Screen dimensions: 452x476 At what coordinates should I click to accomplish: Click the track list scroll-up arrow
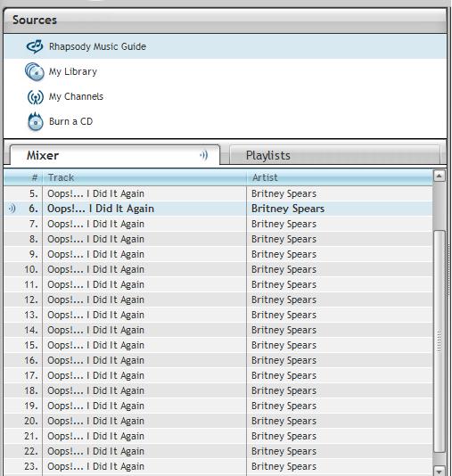click(x=440, y=176)
